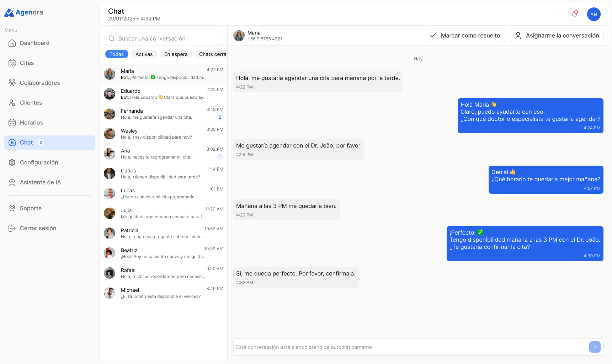612x364 pixels.
Task: Select Ana's conversation with unread badge
Action: pos(164,154)
